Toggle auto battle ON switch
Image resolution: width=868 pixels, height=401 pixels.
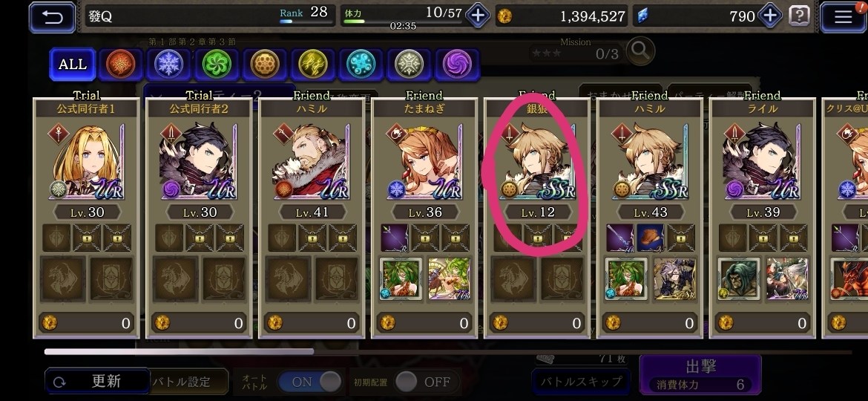(x=310, y=382)
